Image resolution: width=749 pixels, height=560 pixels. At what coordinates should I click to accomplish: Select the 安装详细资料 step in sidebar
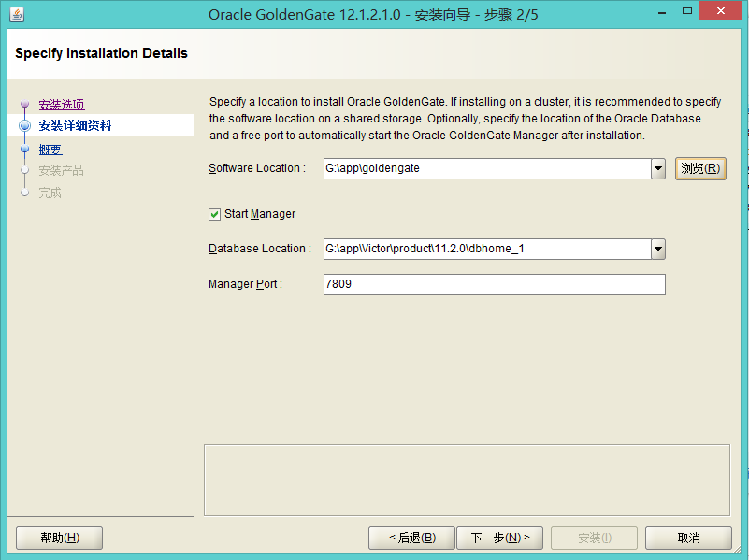(75, 125)
